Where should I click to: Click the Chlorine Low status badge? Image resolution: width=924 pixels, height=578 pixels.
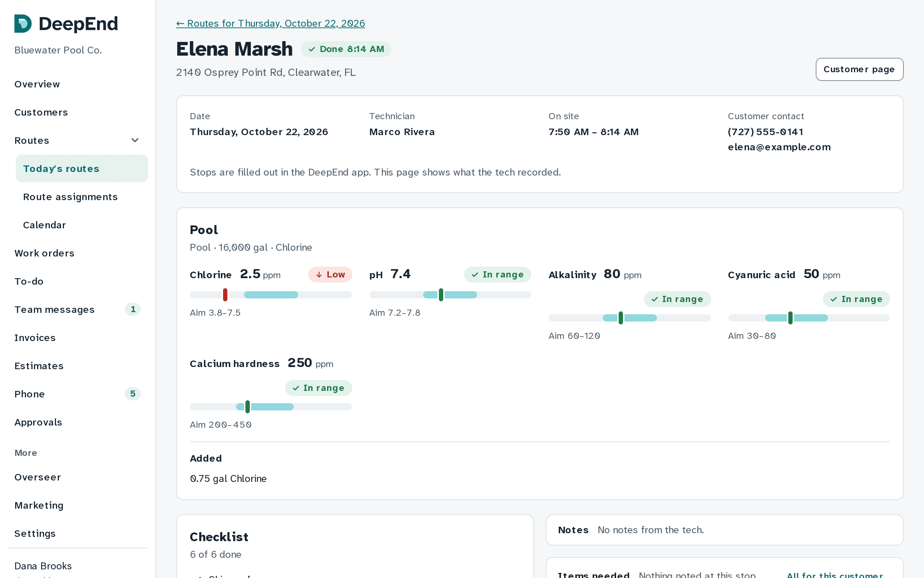(x=330, y=275)
